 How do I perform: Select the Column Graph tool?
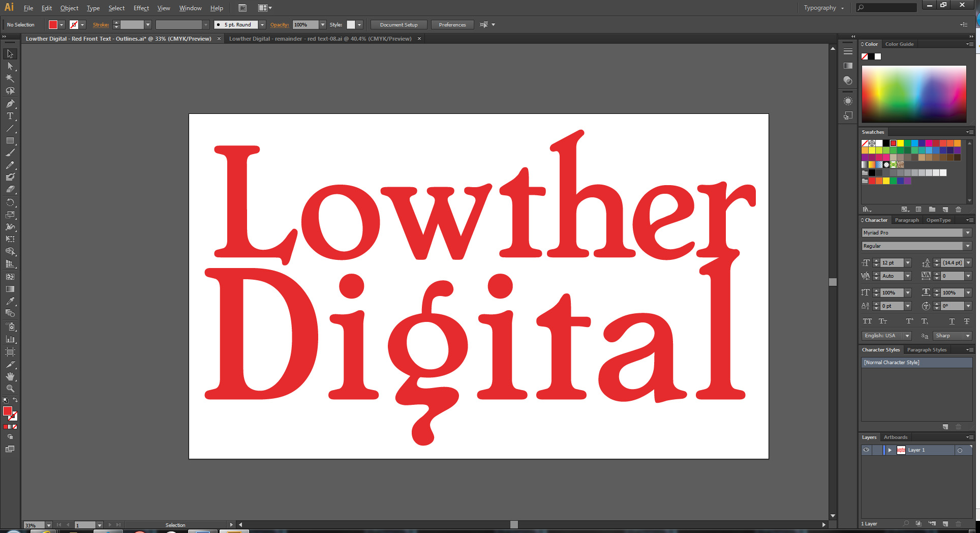(x=10, y=339)
